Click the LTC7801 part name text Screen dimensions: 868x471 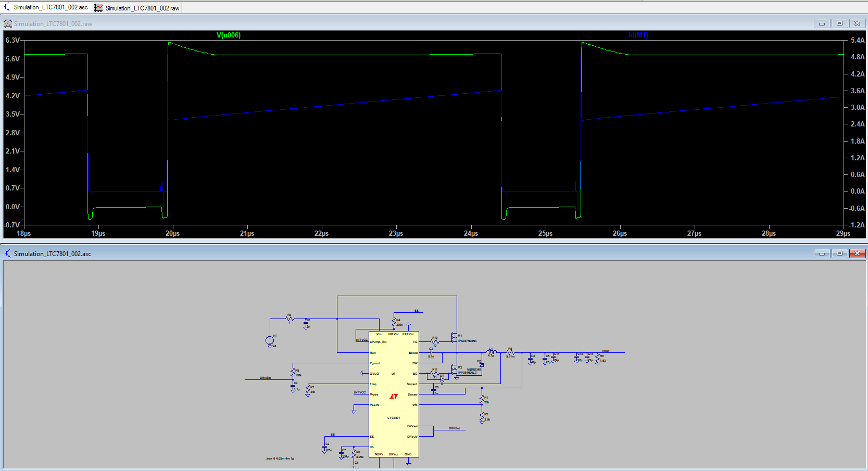coord(394,418)
